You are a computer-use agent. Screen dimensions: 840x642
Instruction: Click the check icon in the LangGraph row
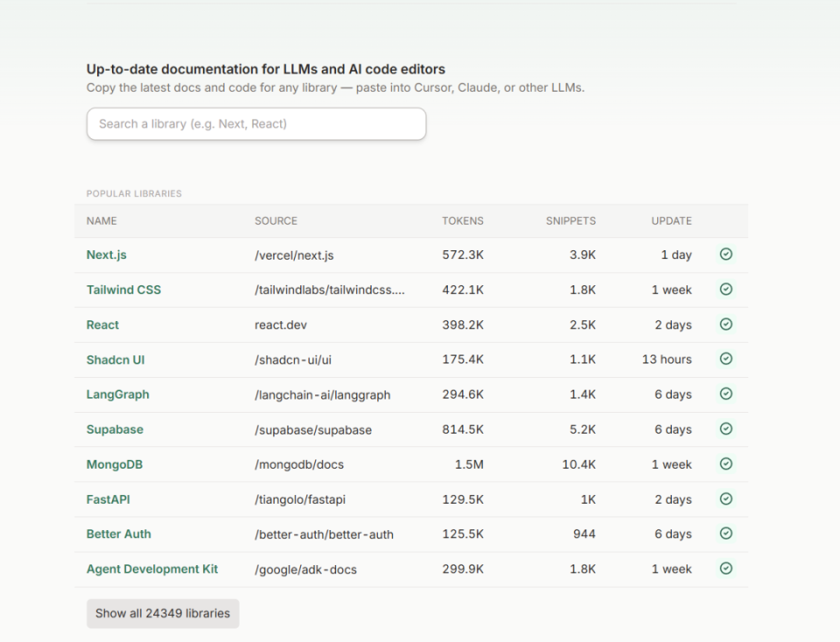tap(726, 394)
